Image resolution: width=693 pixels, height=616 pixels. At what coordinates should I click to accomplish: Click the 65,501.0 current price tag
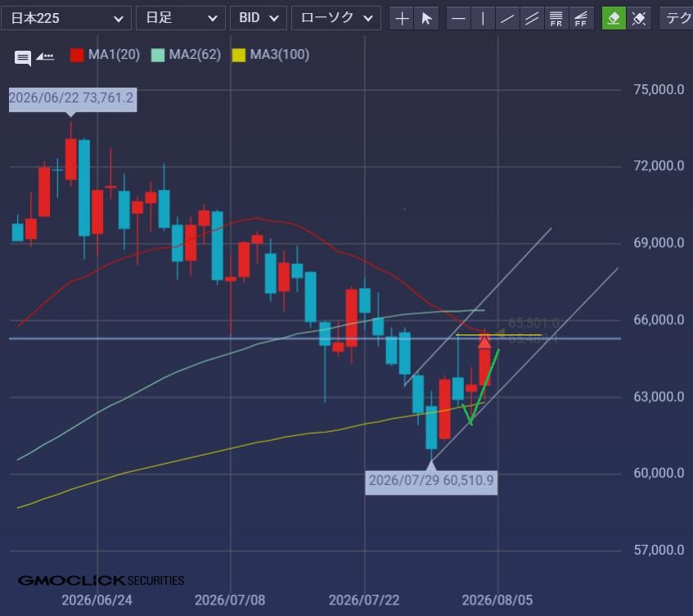(x=533, y=324)
